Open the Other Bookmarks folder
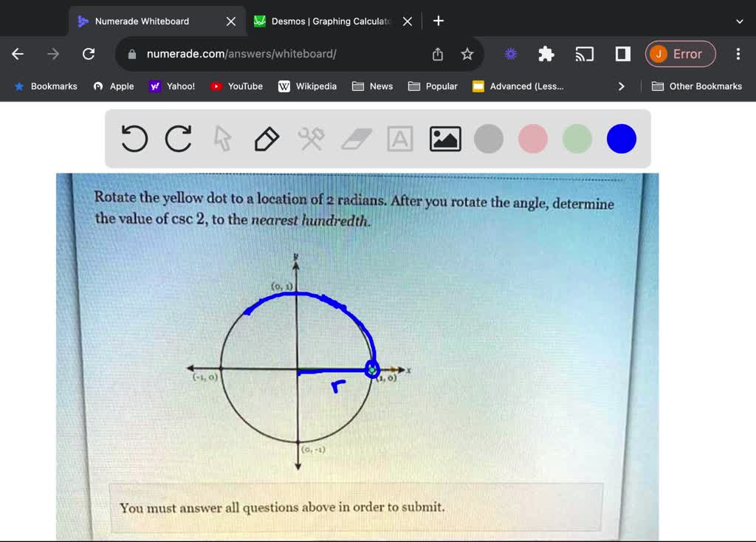This screenshot has width=756, height=542. click(697, 86)
